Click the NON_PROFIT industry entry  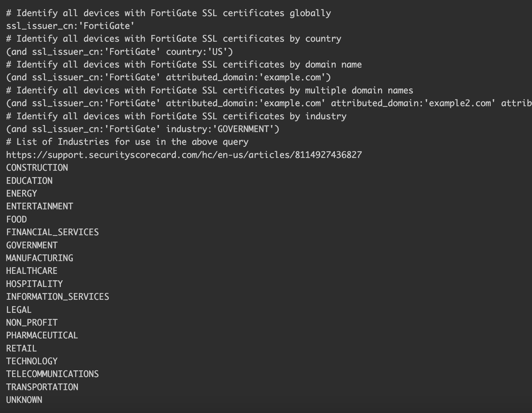pyautogui.click(x=32, y=323)
